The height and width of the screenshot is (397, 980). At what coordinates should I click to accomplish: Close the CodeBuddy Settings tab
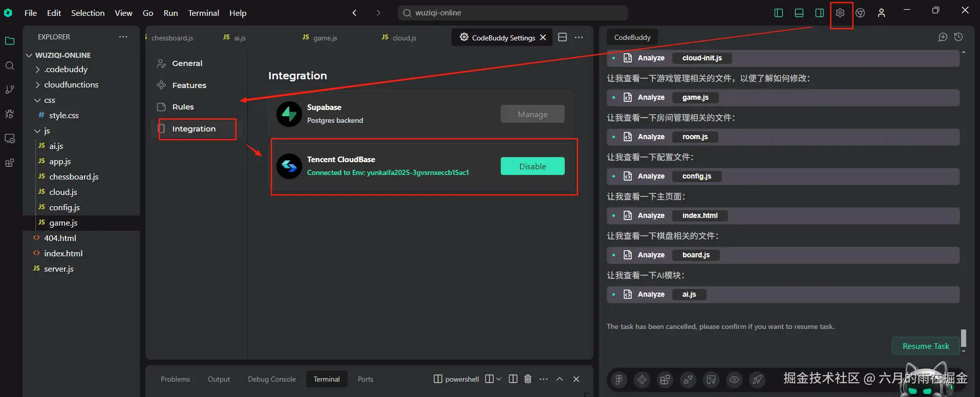tap(543, 37)
